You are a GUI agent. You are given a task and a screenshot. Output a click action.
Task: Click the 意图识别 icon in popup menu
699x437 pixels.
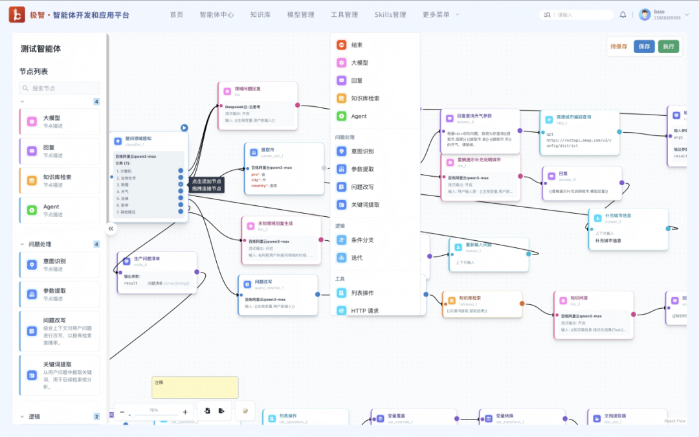pyautogui.click(x=341, y=151)
